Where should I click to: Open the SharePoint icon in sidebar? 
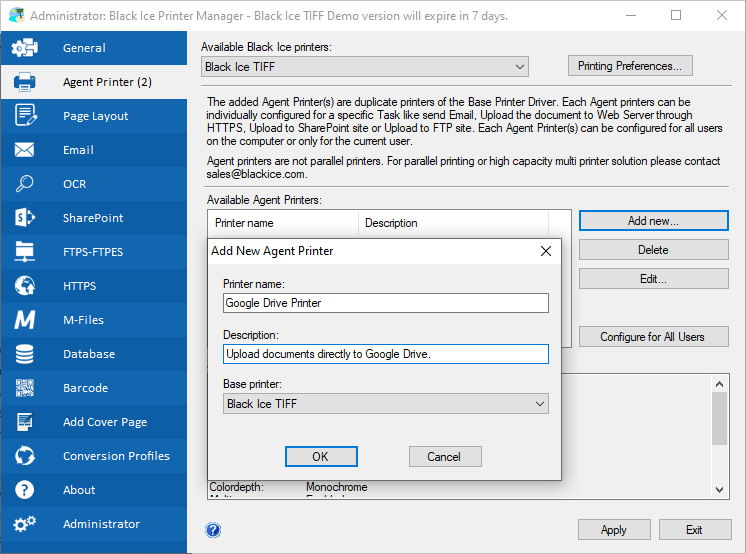coord(25,218)
